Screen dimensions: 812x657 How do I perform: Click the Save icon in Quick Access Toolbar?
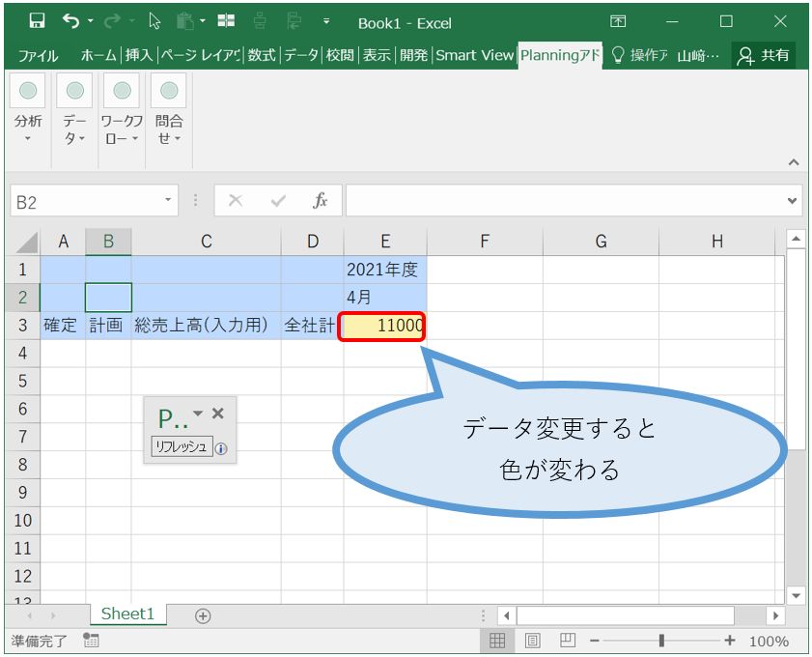39,19
